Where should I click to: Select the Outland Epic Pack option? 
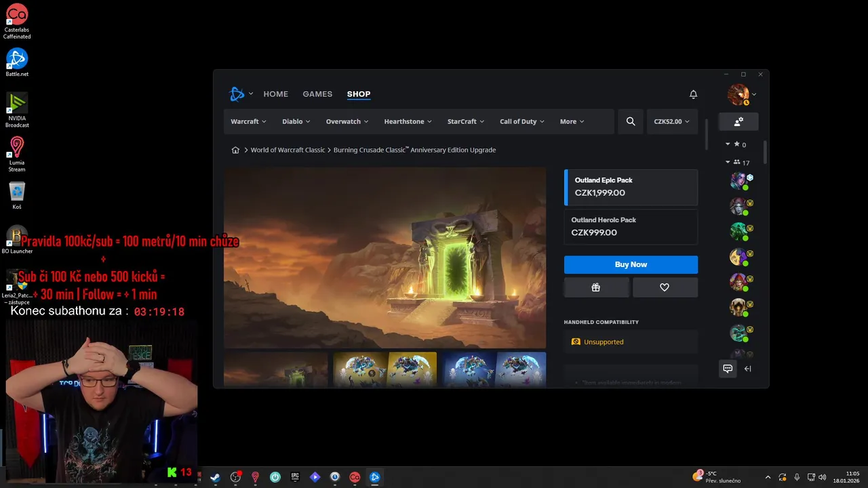tap(631, 187)
